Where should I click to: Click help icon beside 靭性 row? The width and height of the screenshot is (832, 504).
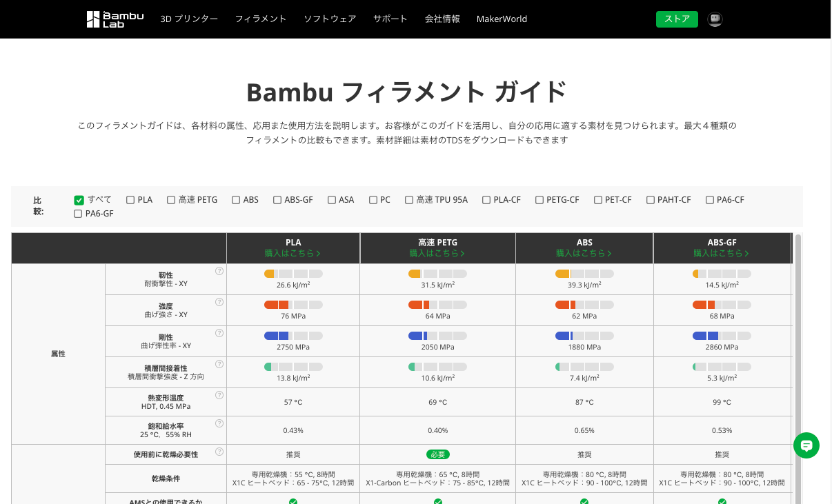[219, 271]
